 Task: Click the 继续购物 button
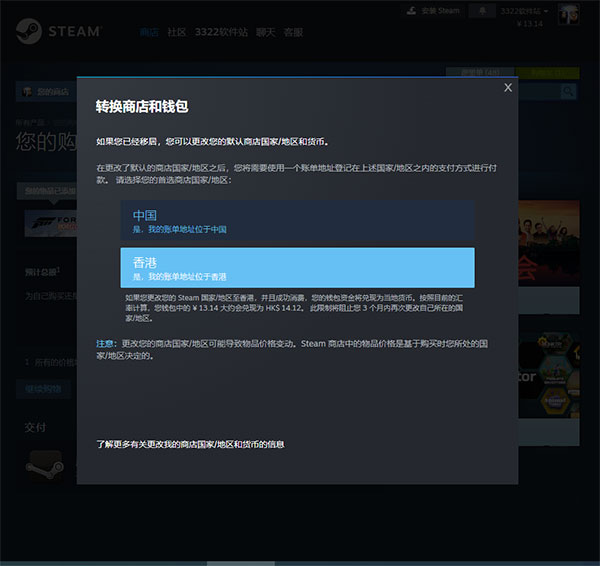tap(43, 389)
